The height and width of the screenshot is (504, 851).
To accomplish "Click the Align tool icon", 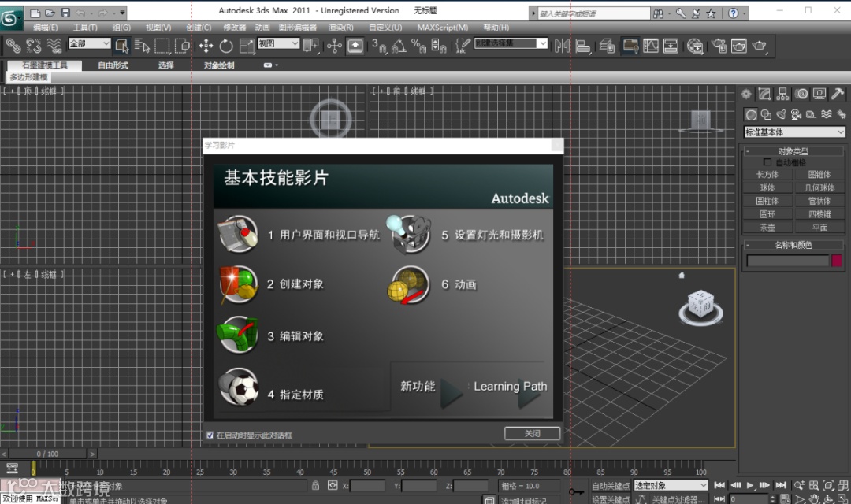I will click(x=583, y=46).
